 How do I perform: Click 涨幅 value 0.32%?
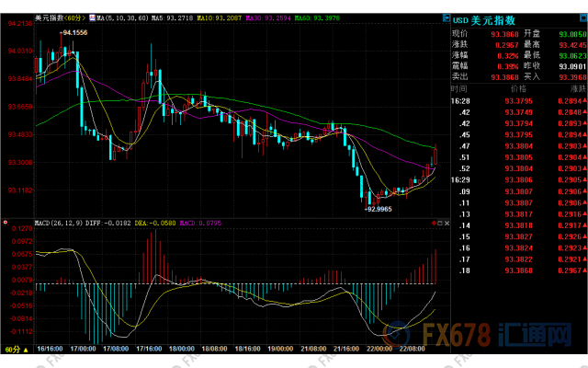(508, 56)
